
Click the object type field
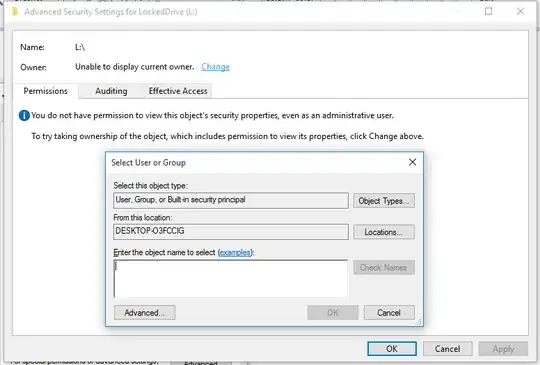[x=231, y=200]
